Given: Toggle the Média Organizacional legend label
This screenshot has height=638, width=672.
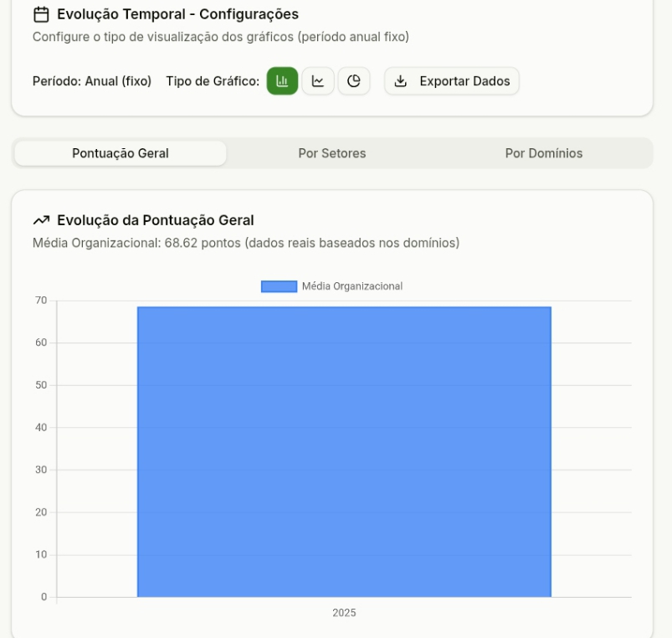Looking at the screenshot, I should (x=352, y=286).
